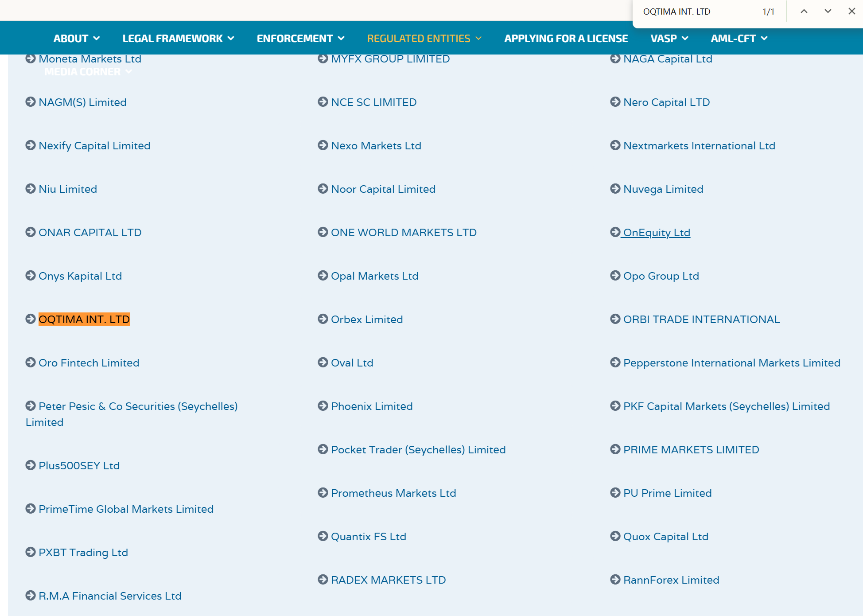Click arrow icon beside Orbex Limited
The width and height of the screenshot is (863, 616).
tap(323, 319)
